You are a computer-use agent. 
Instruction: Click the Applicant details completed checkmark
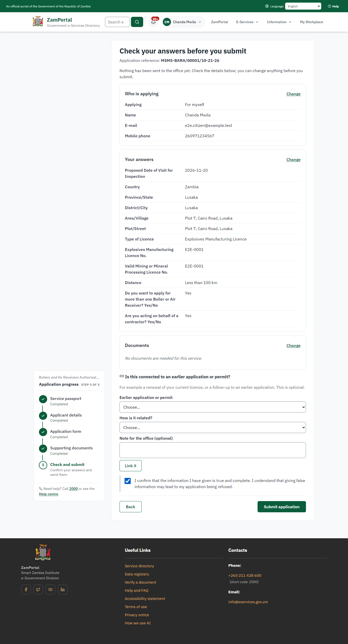[43, 416]
